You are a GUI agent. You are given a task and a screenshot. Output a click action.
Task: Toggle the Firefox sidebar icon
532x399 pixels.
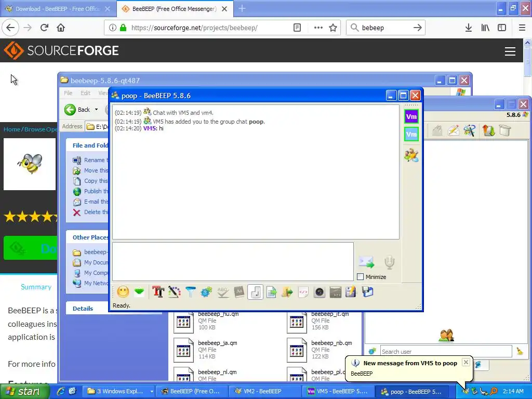coord(502,28)
